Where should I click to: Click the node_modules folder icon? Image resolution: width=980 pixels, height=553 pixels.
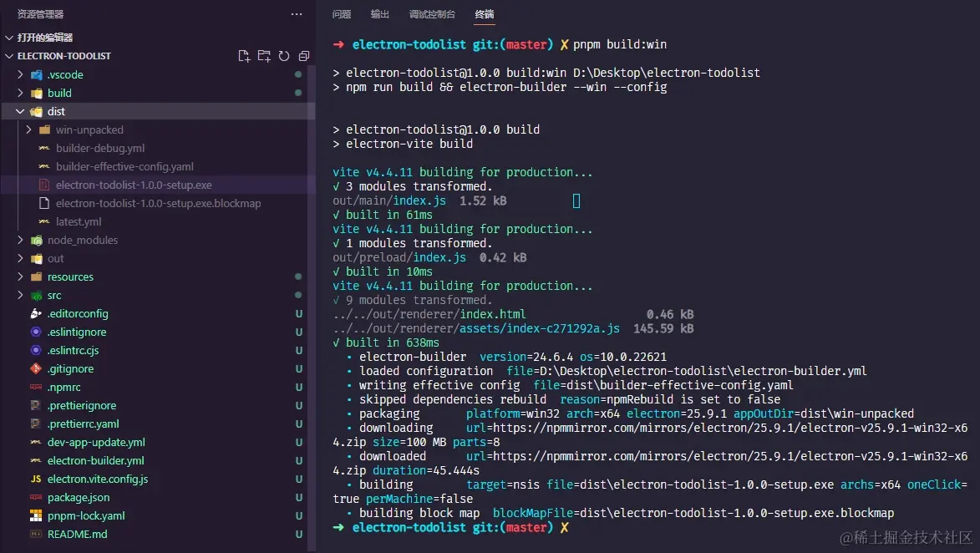pos(36,240)
